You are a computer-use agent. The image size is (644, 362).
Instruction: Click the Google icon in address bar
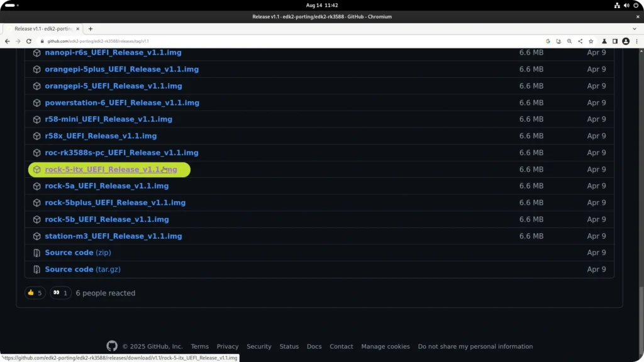[548, 41]
